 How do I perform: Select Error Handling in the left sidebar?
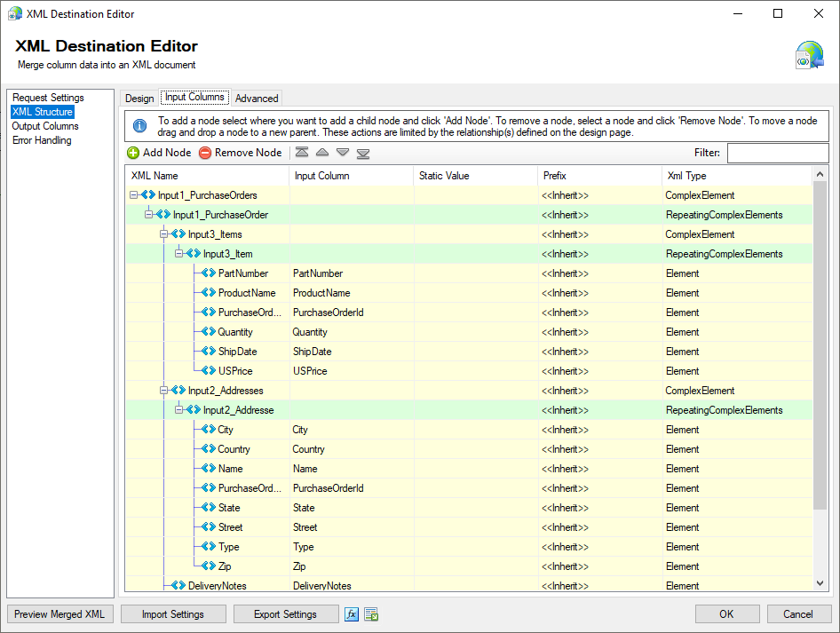[x=41, y=139]
